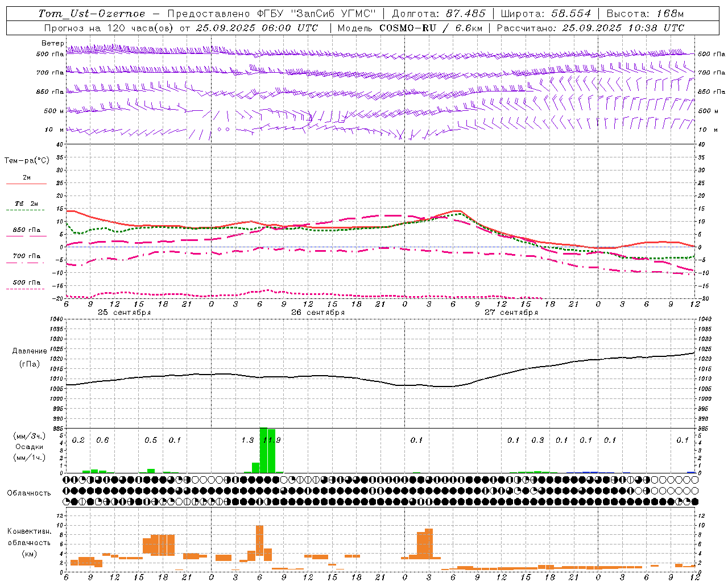The width and height of the screenshot is (728, 582).
Task: Click the tallest green precipitation bar
Action: point(263,450)
